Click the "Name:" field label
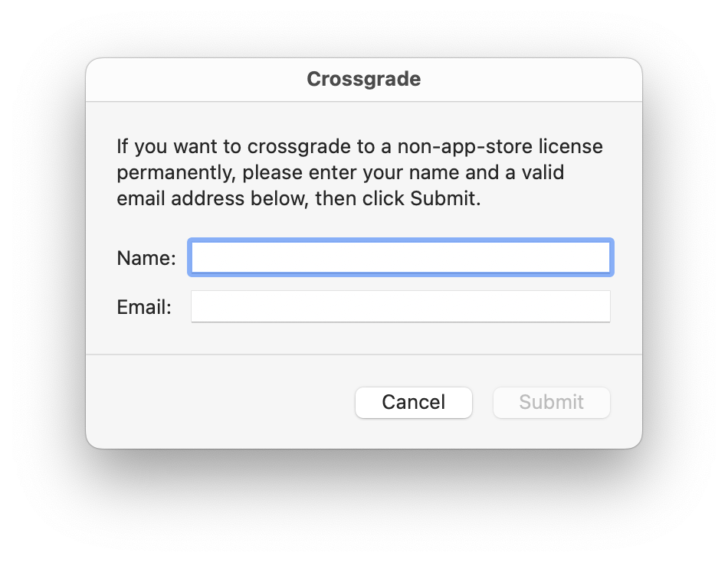Screen dimensions: 728x562 pyautogui.click(x=146, y=258)
